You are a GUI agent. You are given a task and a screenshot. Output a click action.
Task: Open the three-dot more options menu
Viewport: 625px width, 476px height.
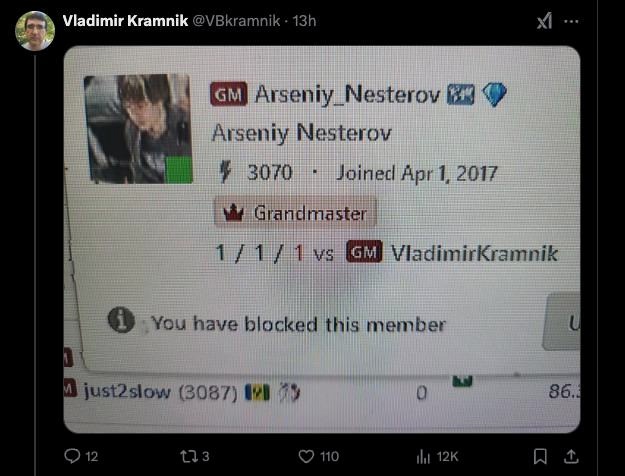[x=572, y=21]
